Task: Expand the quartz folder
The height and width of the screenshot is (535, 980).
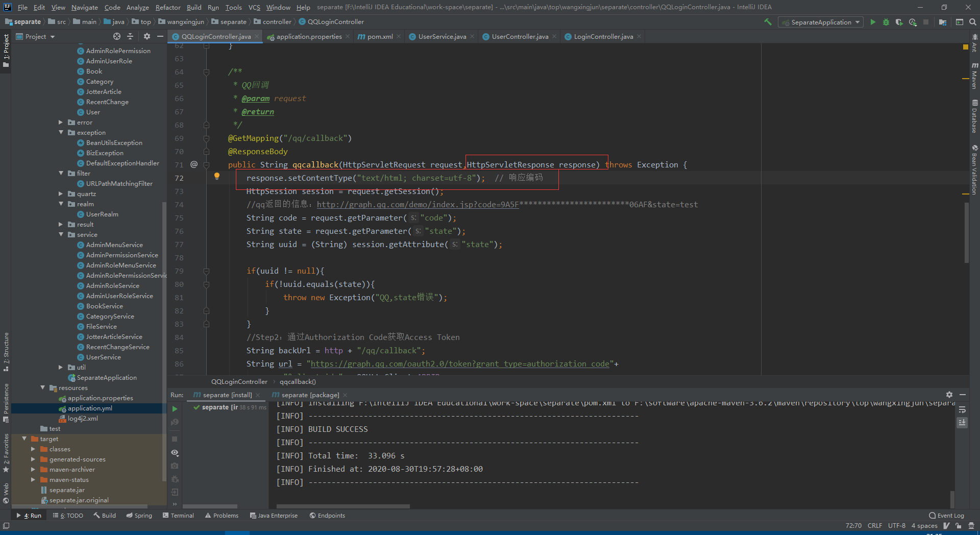Action: (61, 194)
